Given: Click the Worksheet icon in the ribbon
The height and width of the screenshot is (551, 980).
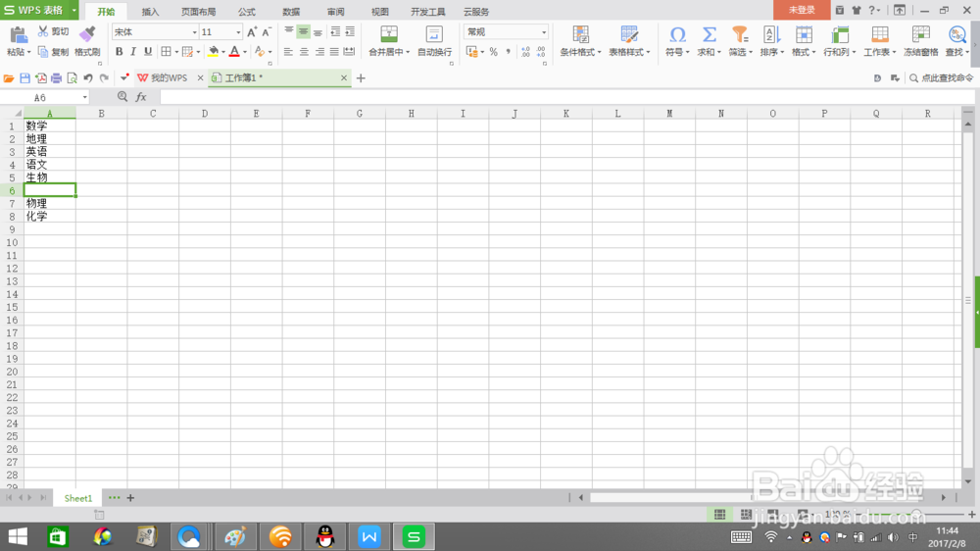Looking at the screenshot, I should (x=880, y=34).
